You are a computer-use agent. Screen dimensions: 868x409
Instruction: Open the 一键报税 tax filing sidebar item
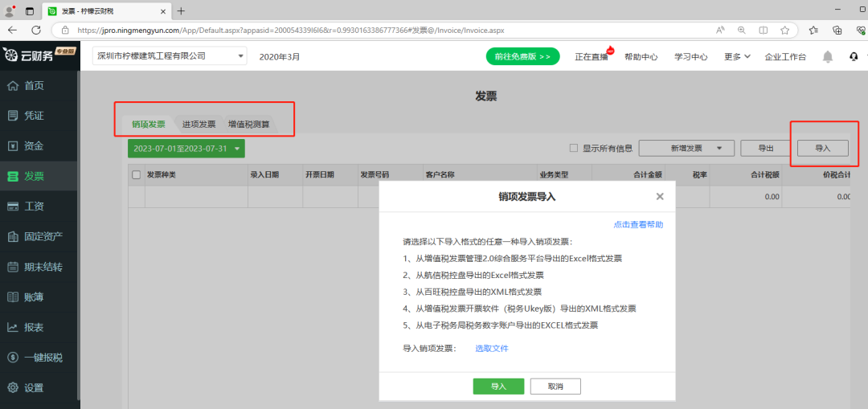pos(40,358)
